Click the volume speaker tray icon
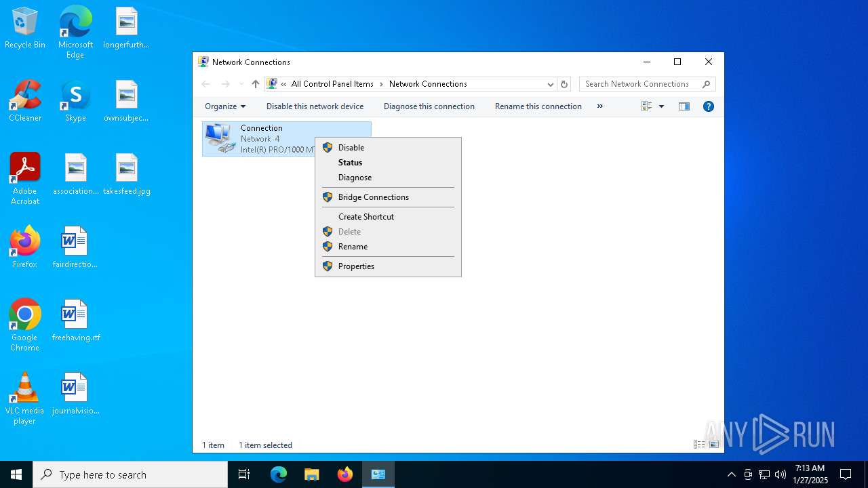 (x=781, y=474)
